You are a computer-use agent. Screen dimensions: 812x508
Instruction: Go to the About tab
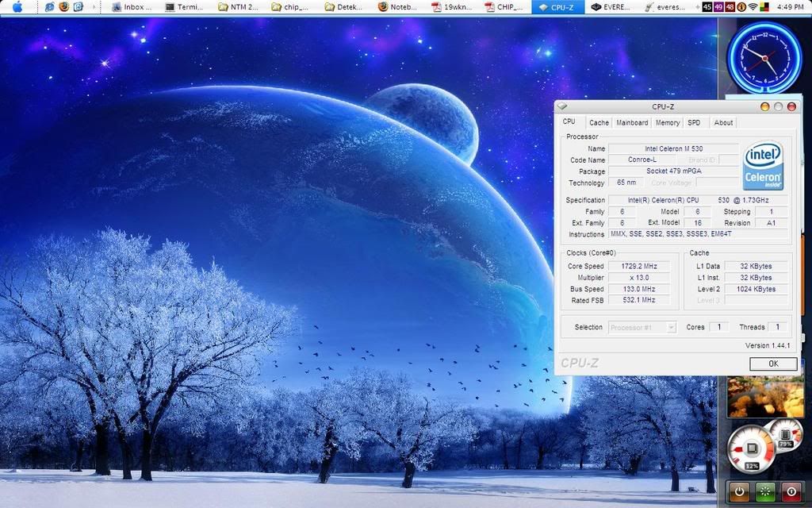(x=723, y=123)
